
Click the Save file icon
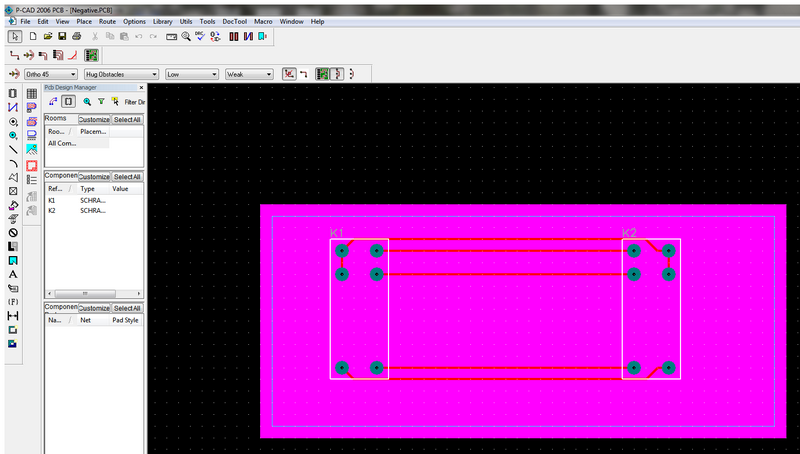[61, 36]
